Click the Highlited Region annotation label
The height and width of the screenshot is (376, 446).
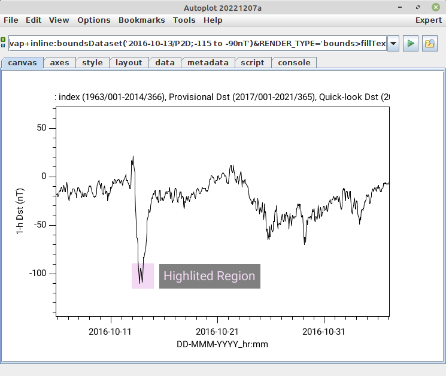pyautogui.click(x=209, y=276)
